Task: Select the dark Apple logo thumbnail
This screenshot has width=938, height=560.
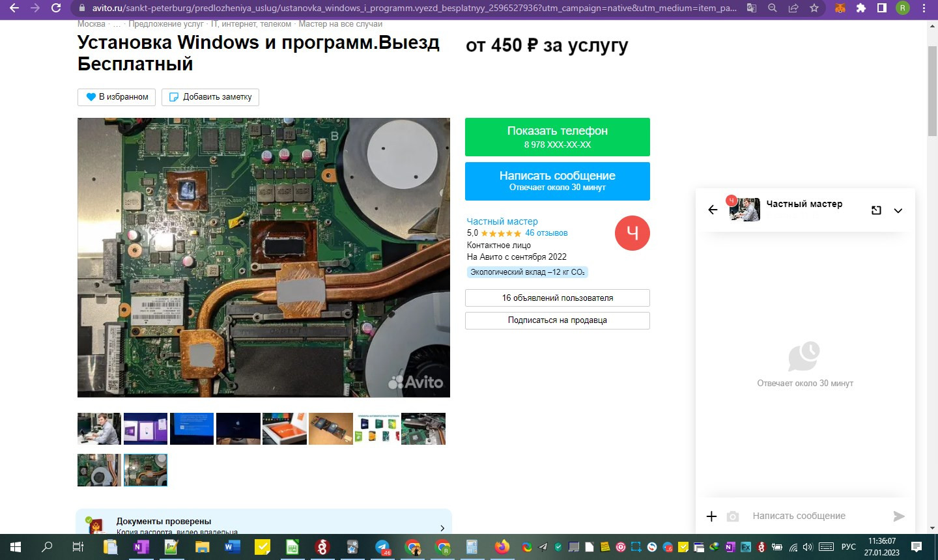Action: click(238, 428)
